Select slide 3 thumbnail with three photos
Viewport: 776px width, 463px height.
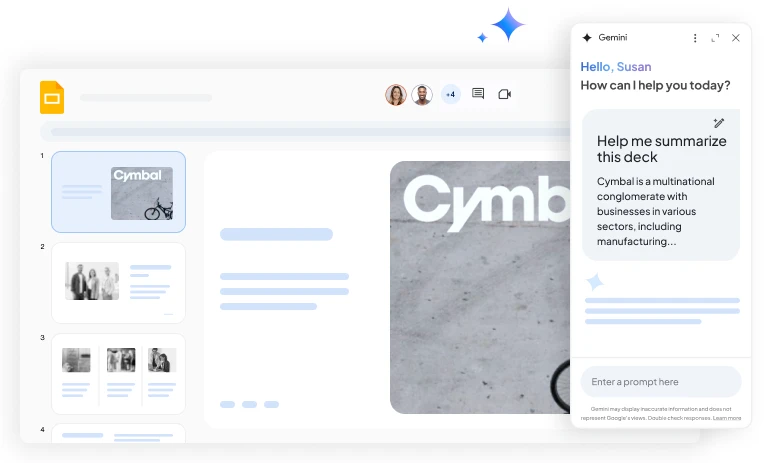[x=118, y=374]
